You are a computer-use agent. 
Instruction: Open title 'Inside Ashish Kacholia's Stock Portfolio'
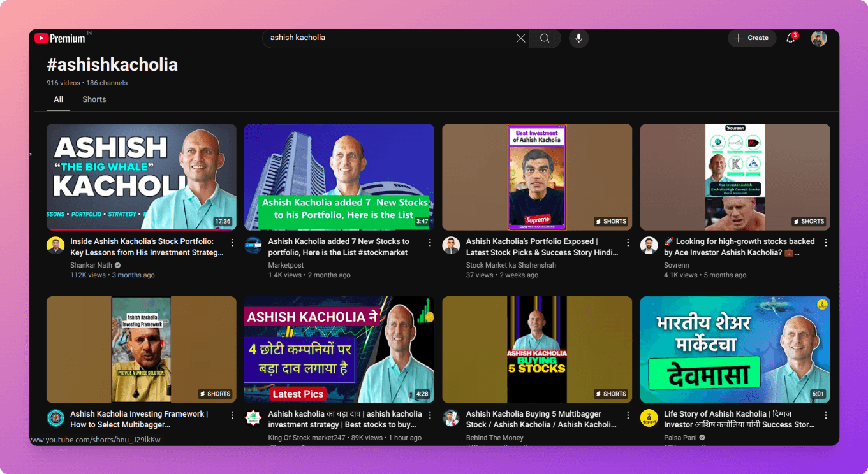(x=147, y=247)
